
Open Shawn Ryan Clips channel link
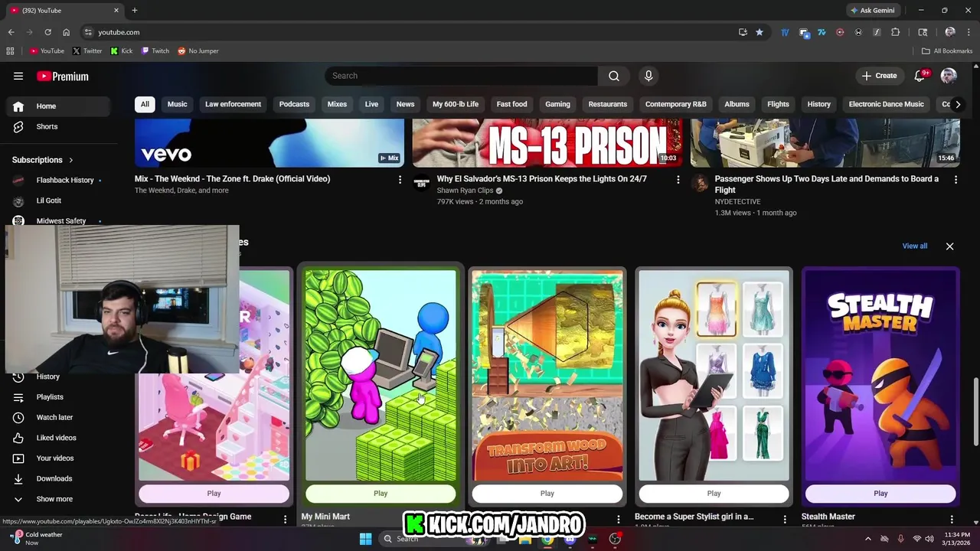click(465, 191)
